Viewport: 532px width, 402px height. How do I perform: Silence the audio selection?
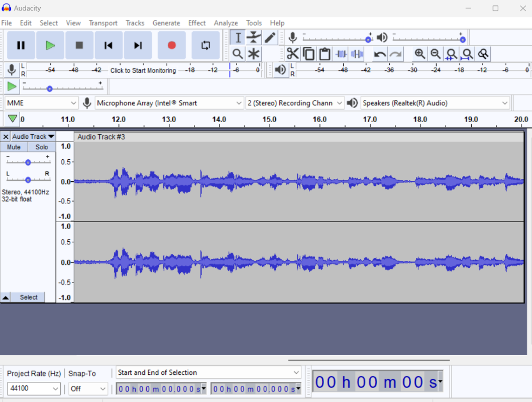click(357, 54)
